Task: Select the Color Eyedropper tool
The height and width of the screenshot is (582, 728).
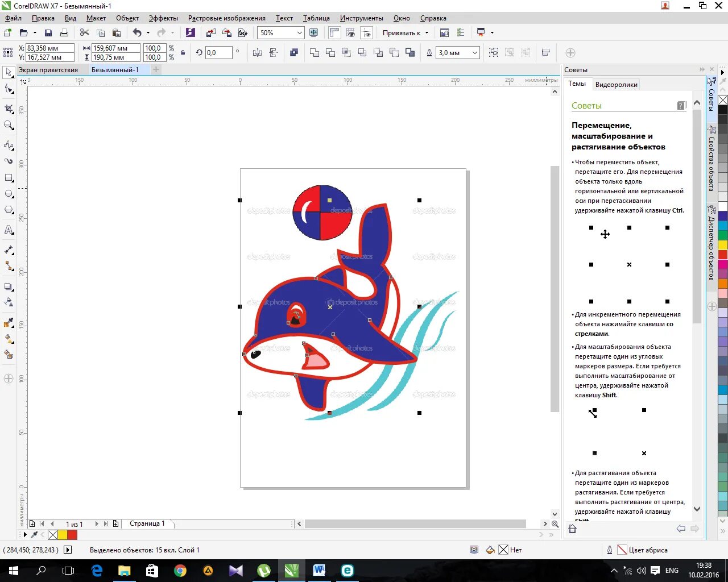Action: [9, 323]
